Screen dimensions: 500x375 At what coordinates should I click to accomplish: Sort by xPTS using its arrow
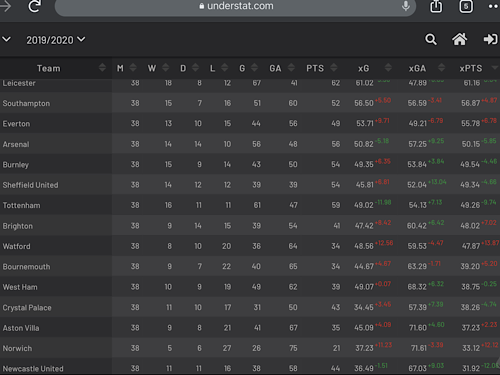(x=495, y=68)
